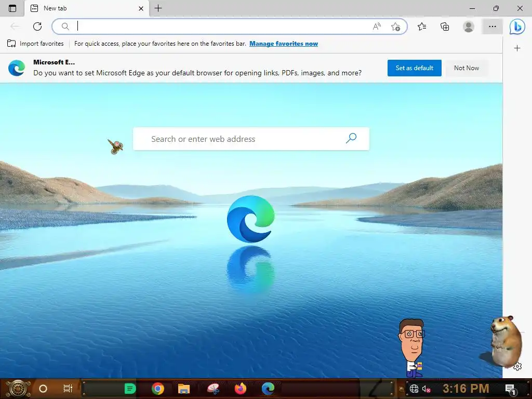
Task: Dismiss prompt with Not Now
Action: point(467,68)
